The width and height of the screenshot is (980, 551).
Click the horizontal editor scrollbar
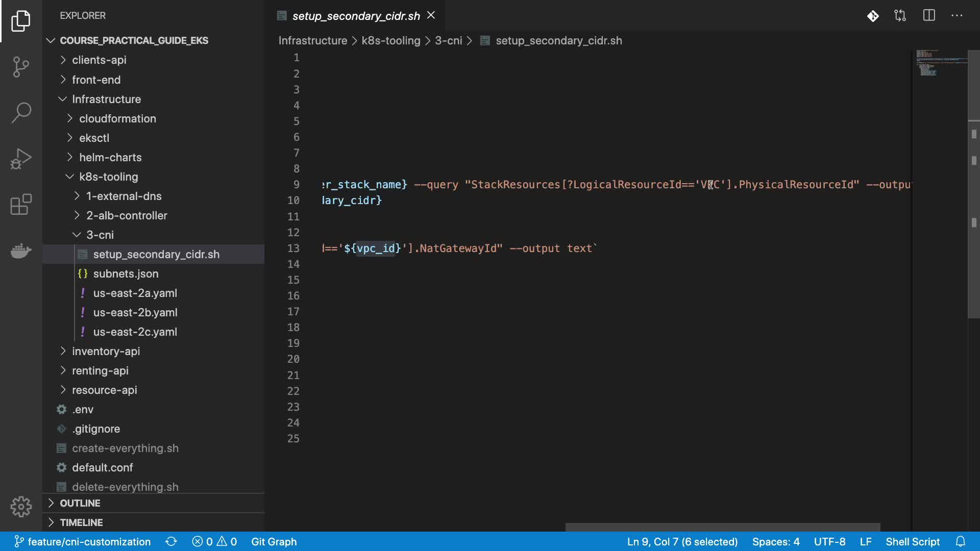pyautogui.click(x=722, y=527)
